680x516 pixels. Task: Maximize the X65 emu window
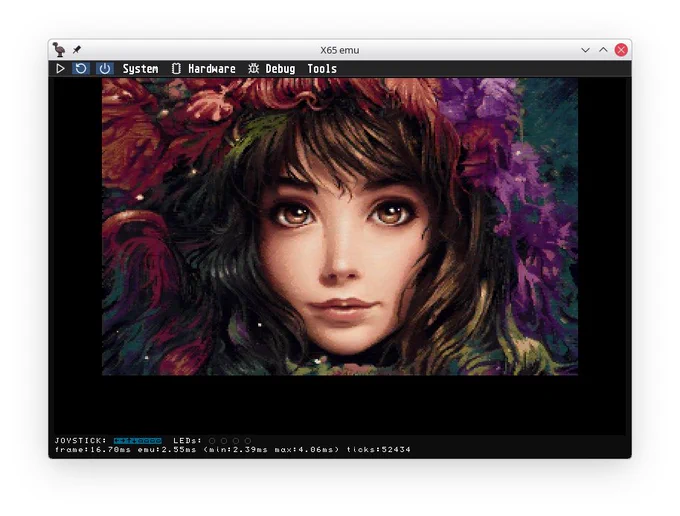(603, 50)
